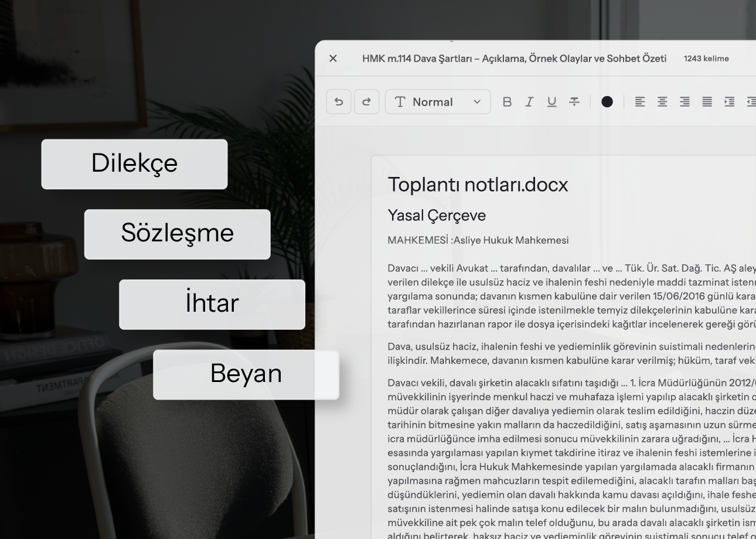Screen dimensions: 756x539
Task: Click the undo arrow button
Action: (x=339, y=102)
